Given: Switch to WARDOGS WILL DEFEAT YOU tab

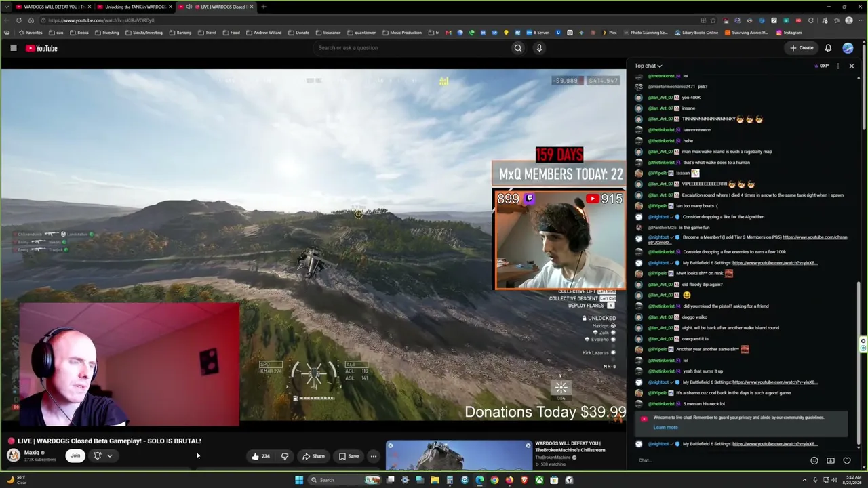Looking at the screenshot, I should 53,7.
